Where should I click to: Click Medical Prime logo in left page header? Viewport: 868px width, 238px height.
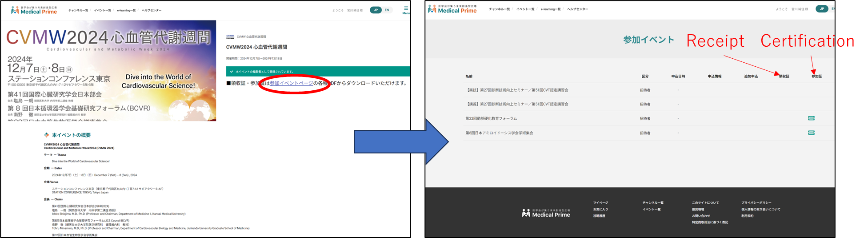34,10
